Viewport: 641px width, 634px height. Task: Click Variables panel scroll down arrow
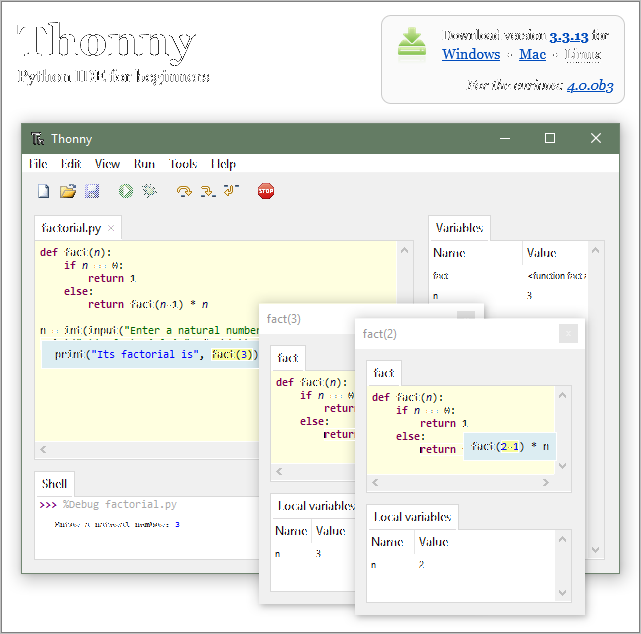click(x=596, y=550)
